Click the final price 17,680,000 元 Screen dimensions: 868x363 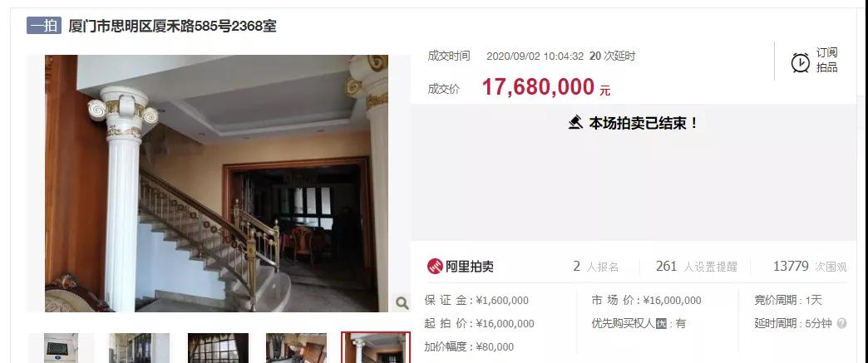(545, 87)
